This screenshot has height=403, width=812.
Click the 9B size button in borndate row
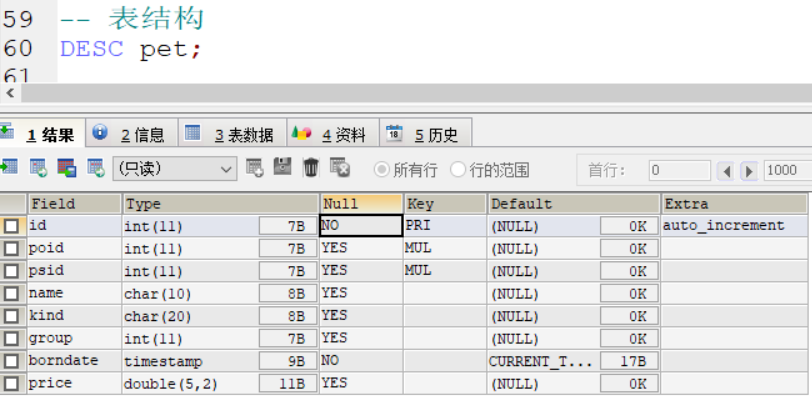[288, 361]
